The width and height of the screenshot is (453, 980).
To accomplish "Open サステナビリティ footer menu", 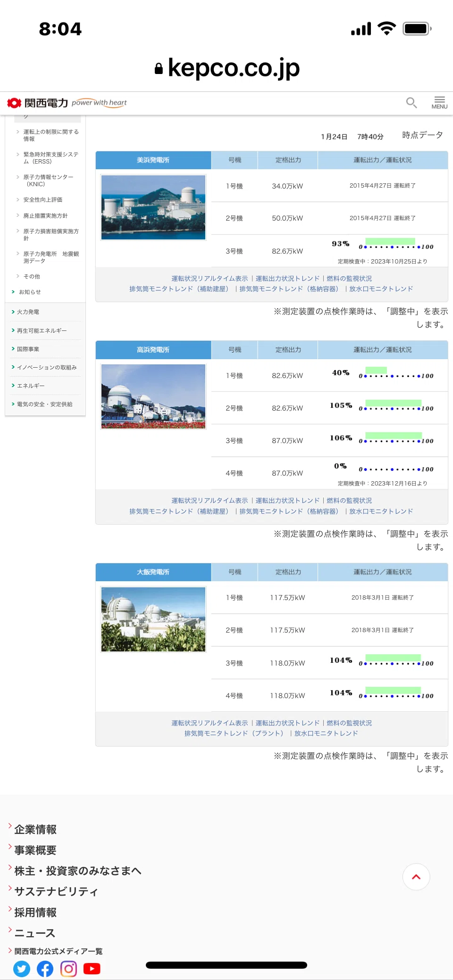I will [x=56, y=892].
